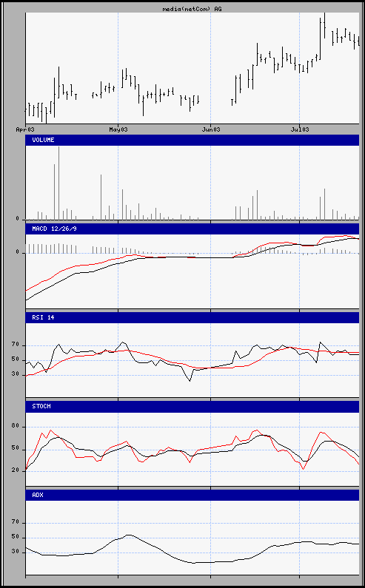Click the tallest volume bar in April
Screen dimensions: 365x588
[x=58, y=183]
